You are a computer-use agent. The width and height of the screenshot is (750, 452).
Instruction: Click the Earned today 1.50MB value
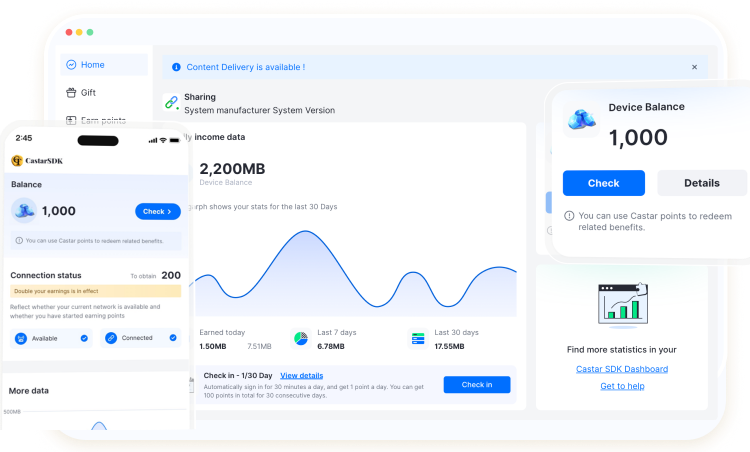213,346
